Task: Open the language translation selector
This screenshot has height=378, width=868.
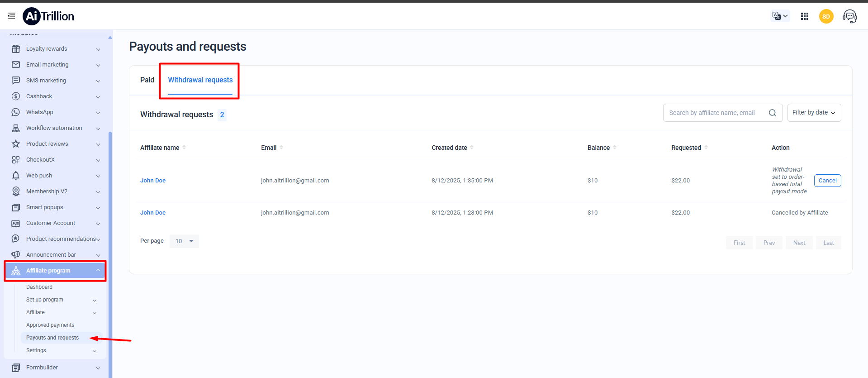Action: (780, 16)
